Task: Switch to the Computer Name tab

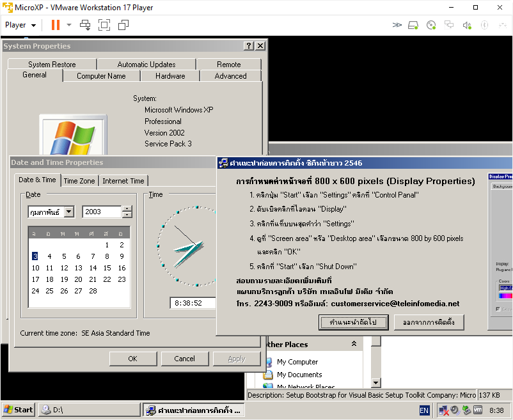Action: [101, 76]
